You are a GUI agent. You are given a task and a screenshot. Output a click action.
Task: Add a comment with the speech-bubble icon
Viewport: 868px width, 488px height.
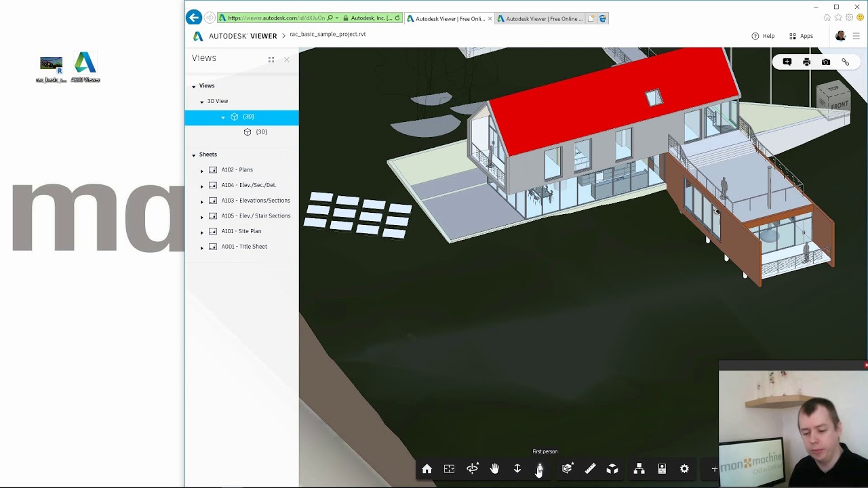787,62
